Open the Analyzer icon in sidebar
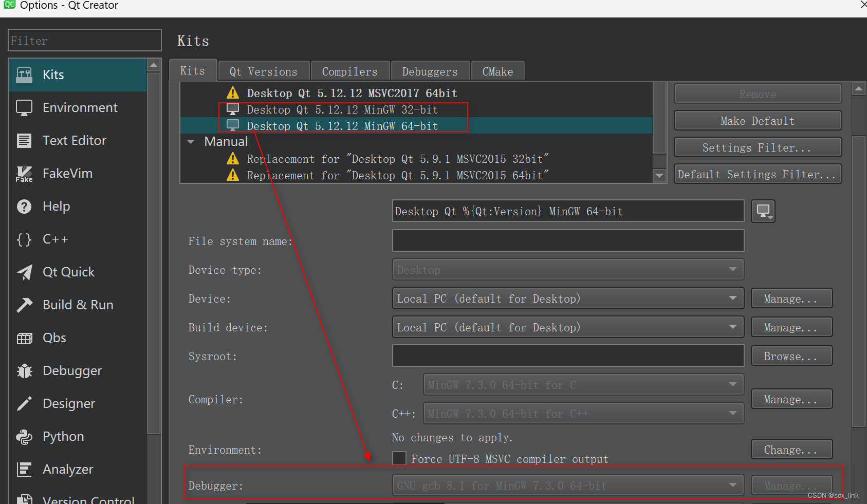This screenshot has width=867, height=504. pos(24,470)
